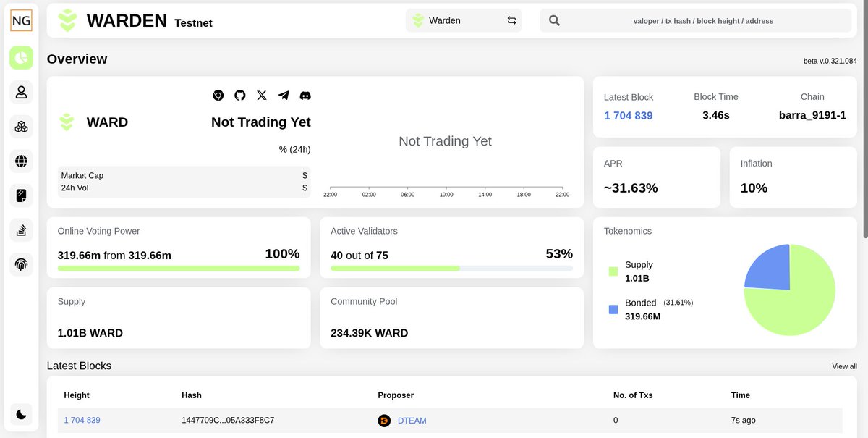Viewport: 868px width, 438px height.
Task: Click the Hash column header
Action: pos(192,395)
